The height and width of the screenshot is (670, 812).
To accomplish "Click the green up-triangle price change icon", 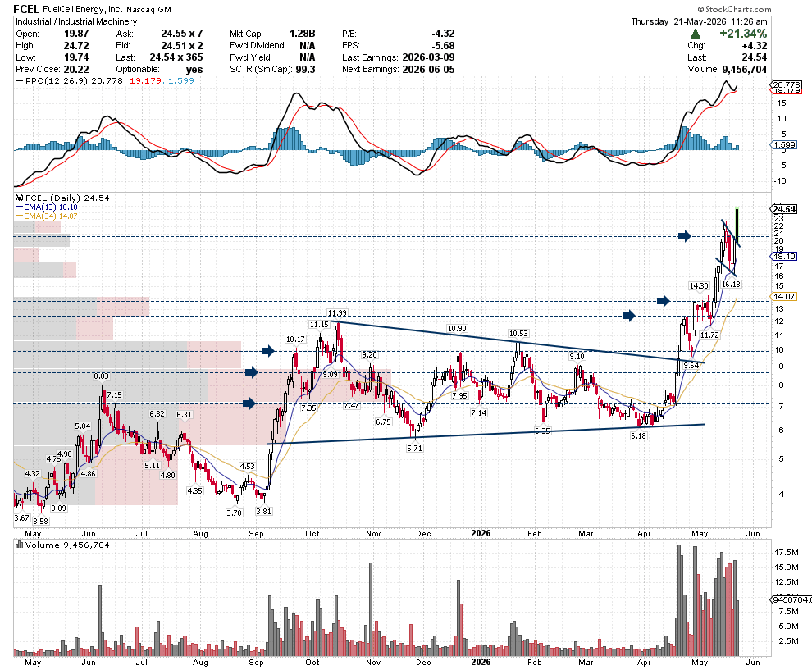I will pyautogui.click(x=696, y=34).
